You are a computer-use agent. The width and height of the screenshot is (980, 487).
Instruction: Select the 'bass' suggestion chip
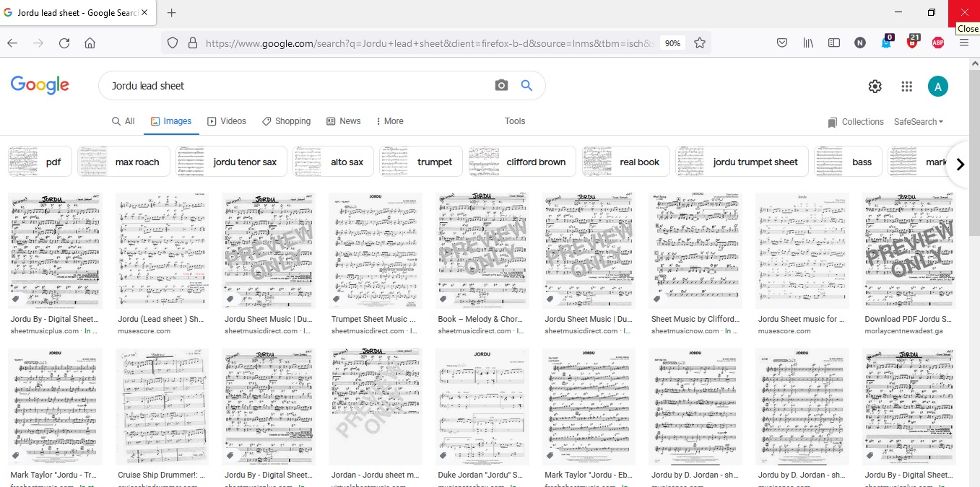point(849,162)
